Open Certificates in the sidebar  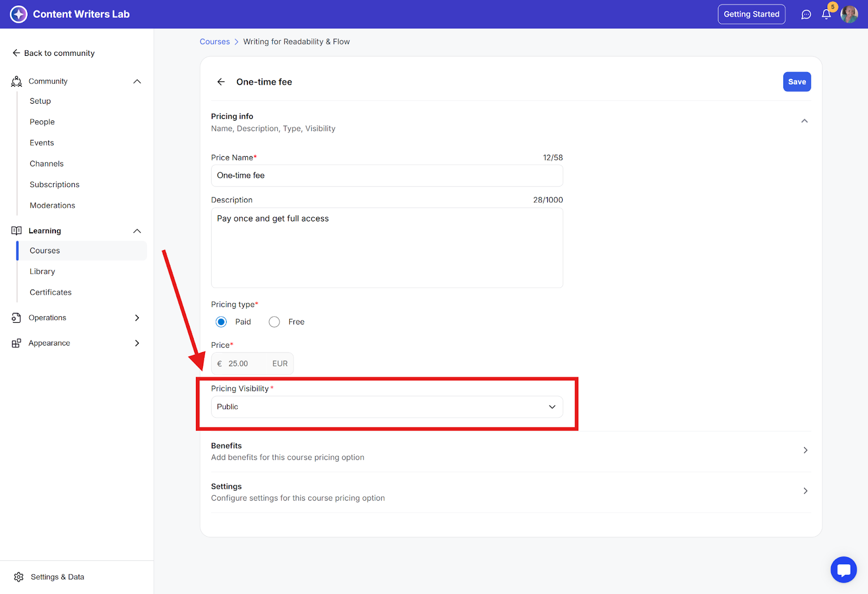[x=50, y=292]
